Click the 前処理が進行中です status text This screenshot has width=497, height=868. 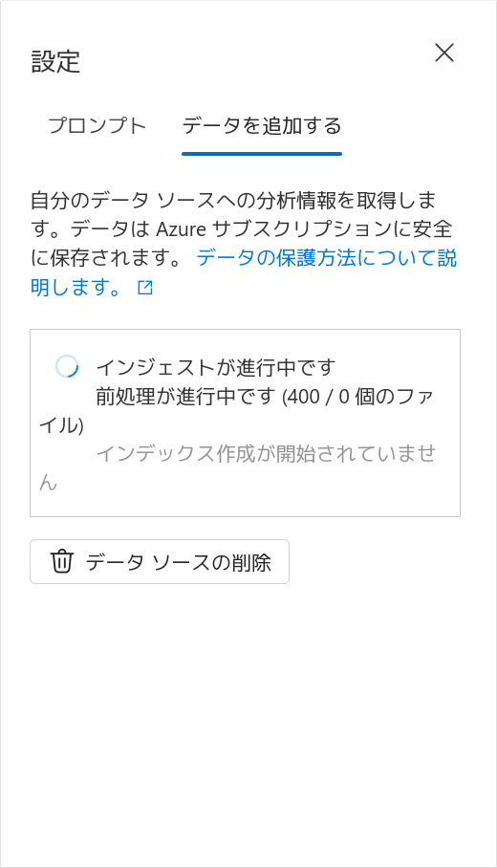[185, 397]
